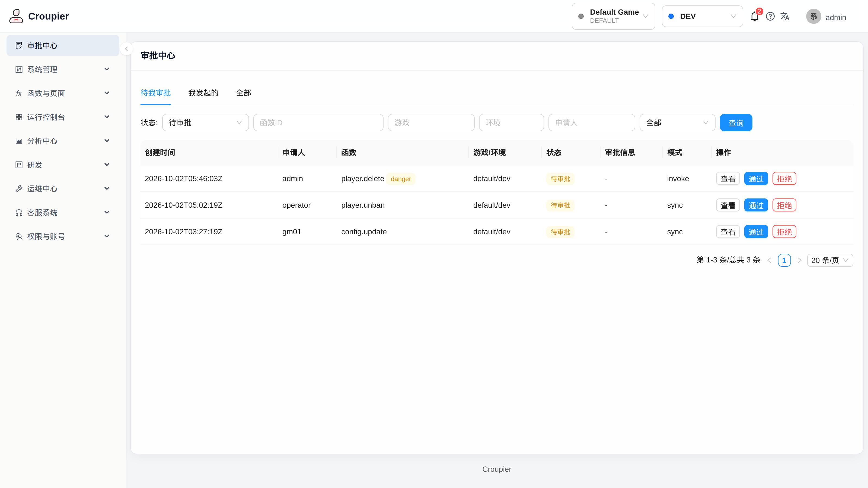868x488 pixels.
Task: Click the admin avatar icon
Action: (x=813, y=17)
